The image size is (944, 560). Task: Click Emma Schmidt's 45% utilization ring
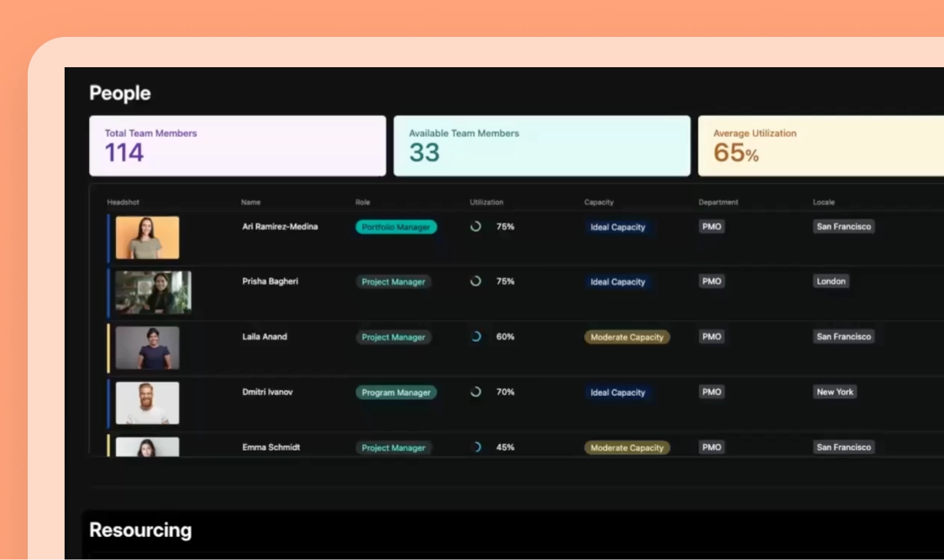[477, 447]
